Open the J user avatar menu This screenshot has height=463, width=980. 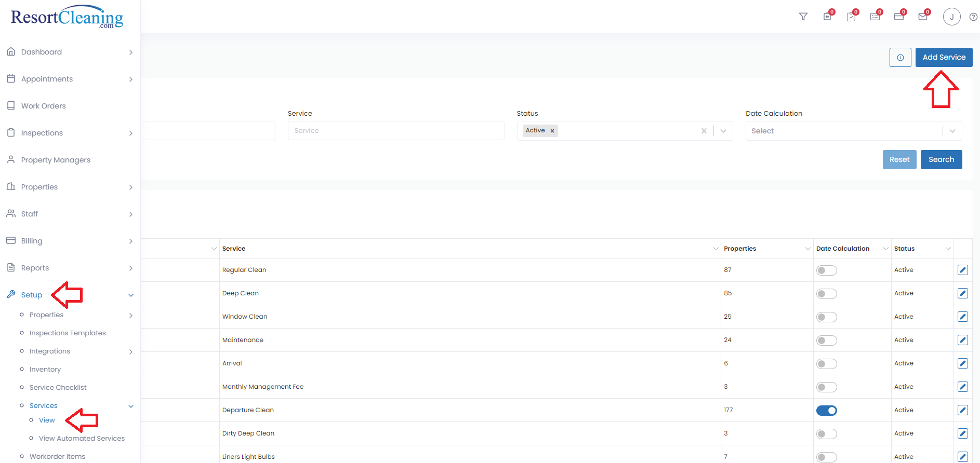pyautogui.click(x=951, y=17)
